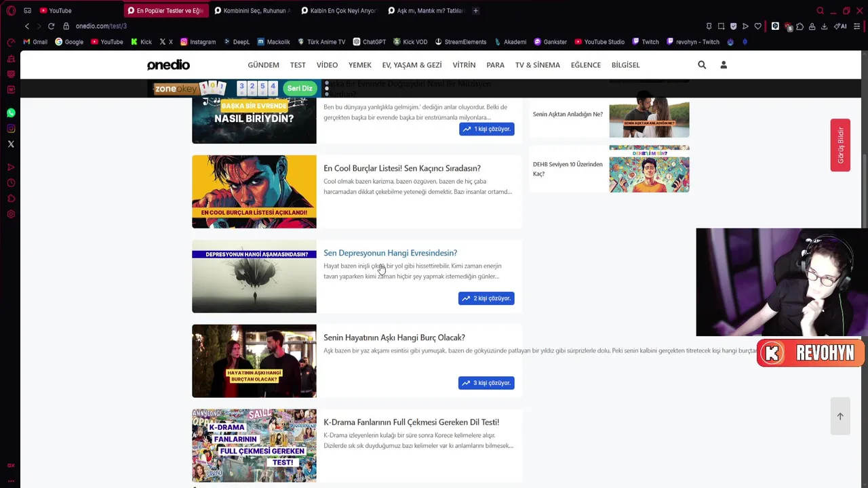Open the easy setup sliders icon

tap(858, 26)
